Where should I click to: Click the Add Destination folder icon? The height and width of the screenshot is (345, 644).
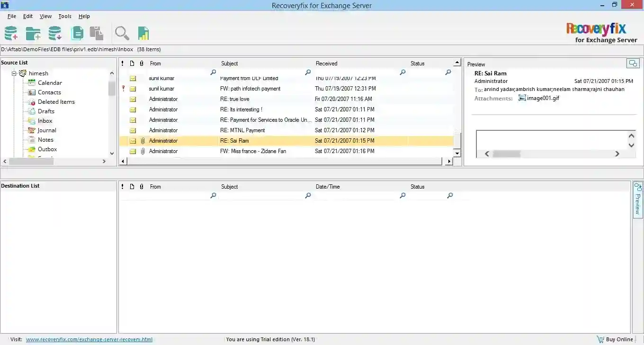(x=33, y=33)
